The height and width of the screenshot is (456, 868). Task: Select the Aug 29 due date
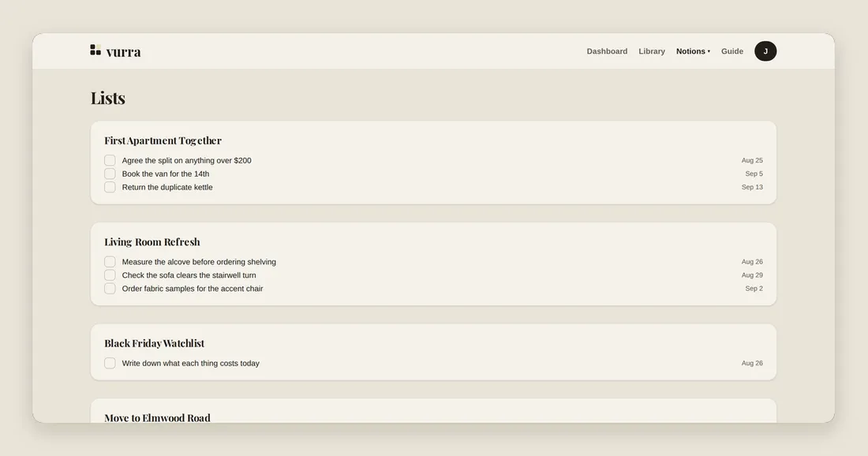point(752,275)
